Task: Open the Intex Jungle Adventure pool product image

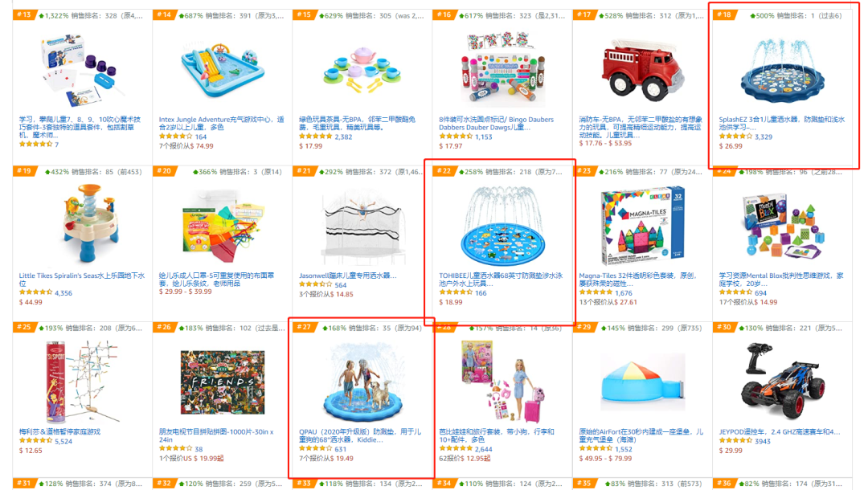Action: pos(223,68)
